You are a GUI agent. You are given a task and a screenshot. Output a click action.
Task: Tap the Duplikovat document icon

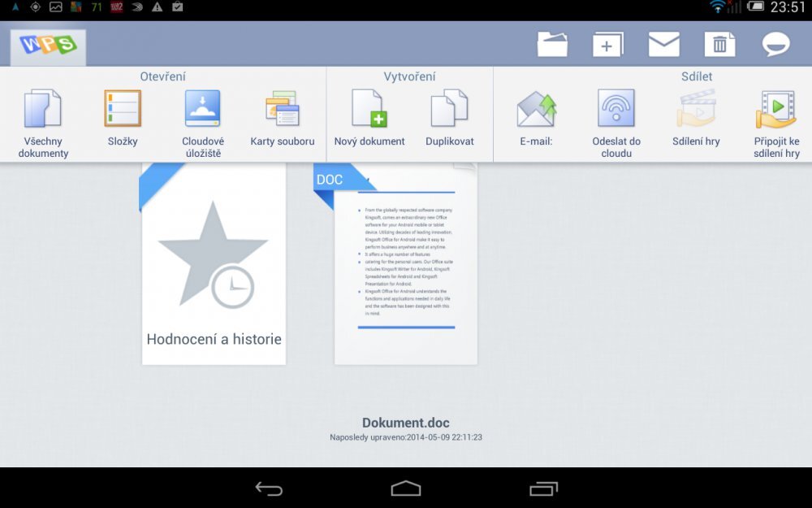tap(449, 110)
